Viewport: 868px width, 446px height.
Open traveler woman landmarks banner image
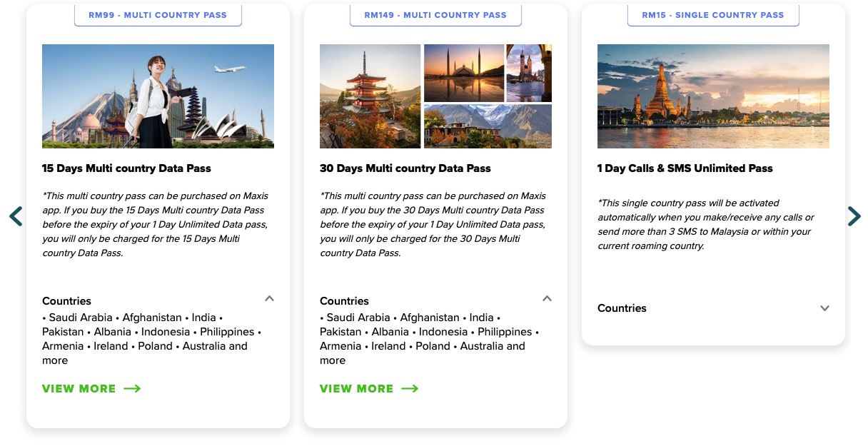click(x=158, y=96)
